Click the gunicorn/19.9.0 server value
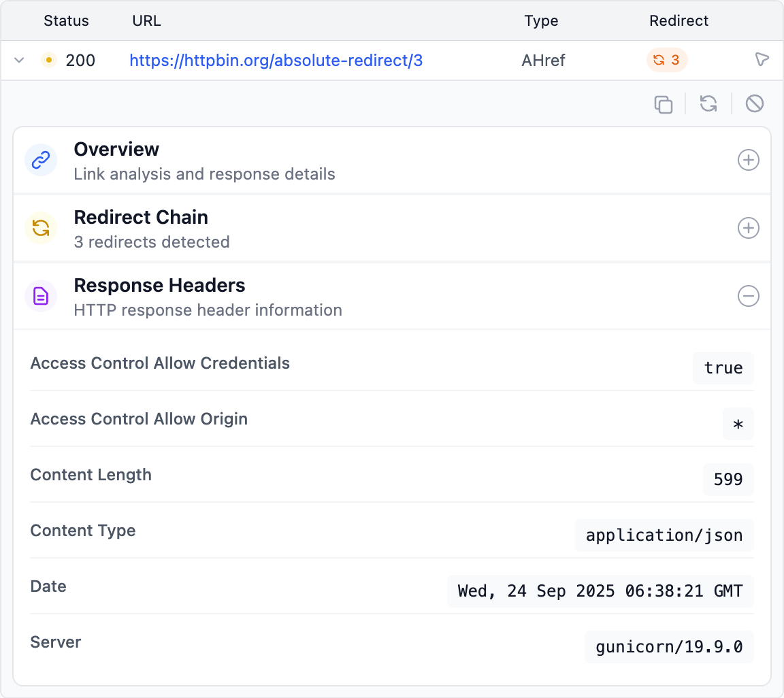Viewport: 784px width, 698px height. tap(669, 647)
